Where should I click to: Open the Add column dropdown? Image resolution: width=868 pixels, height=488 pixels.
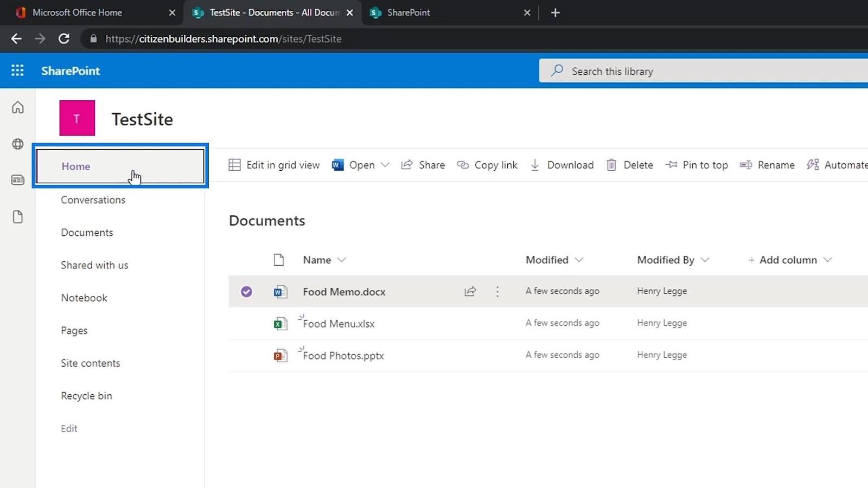coord(828,260)
